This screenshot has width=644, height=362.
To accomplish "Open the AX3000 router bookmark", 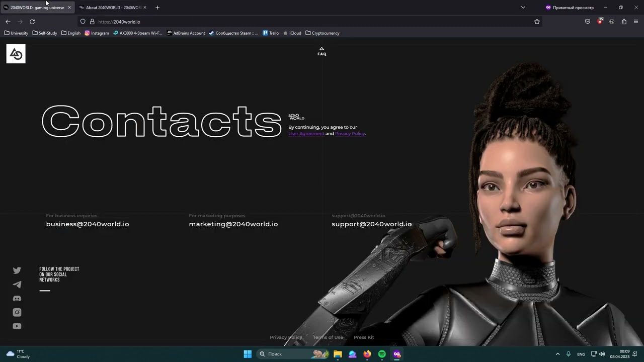I will [138, 33].
